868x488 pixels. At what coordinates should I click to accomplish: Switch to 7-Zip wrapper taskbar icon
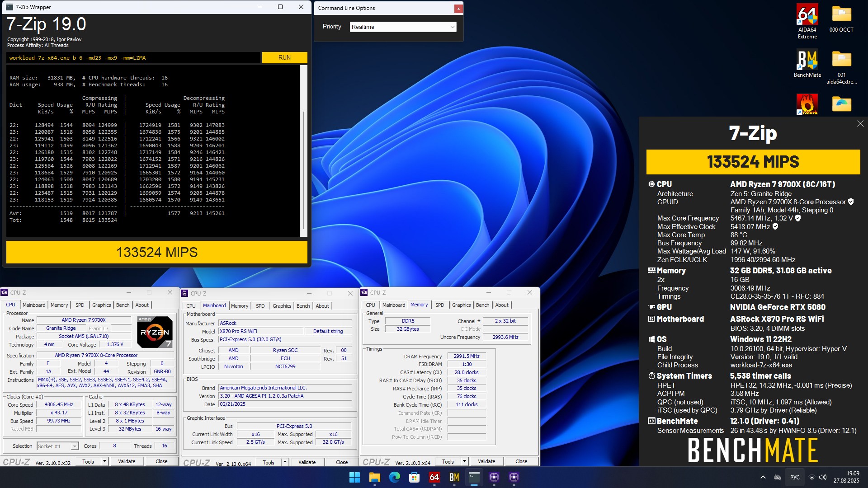[x=474, y=477]
